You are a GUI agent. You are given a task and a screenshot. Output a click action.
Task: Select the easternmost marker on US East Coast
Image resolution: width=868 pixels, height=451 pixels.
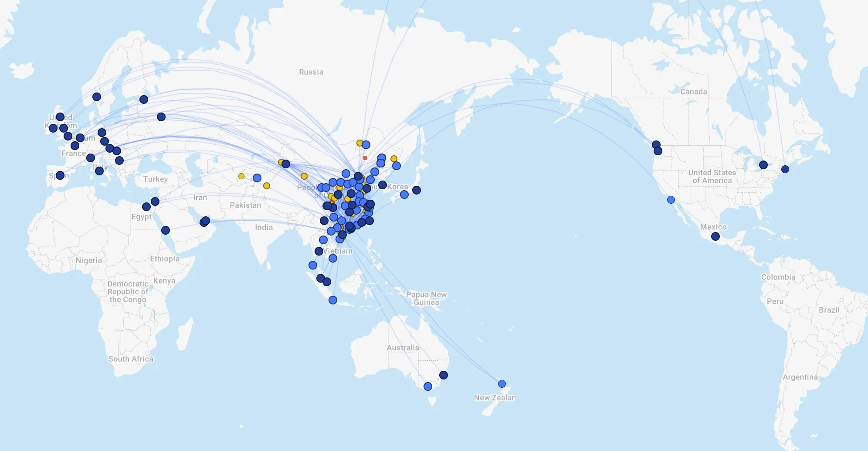click(785, 169)
